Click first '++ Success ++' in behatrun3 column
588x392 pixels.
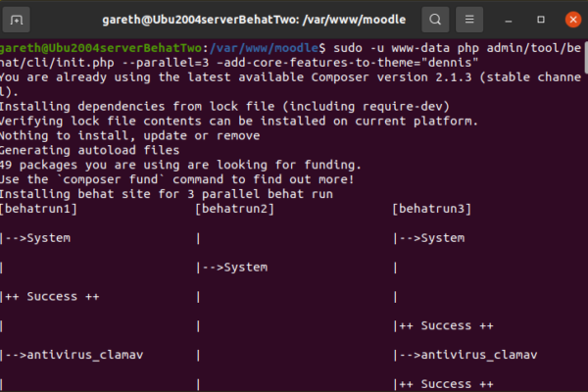[446, 326]
